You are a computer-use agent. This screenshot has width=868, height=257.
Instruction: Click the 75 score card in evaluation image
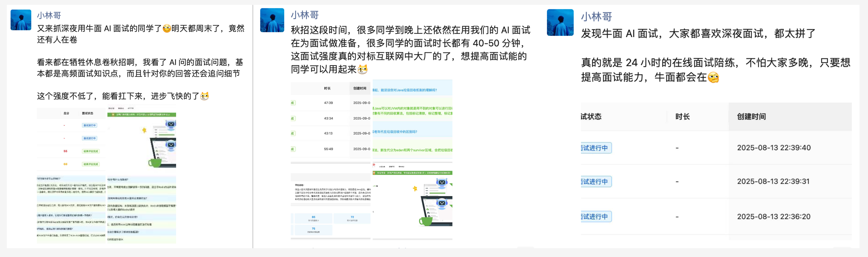pos(313,230)
